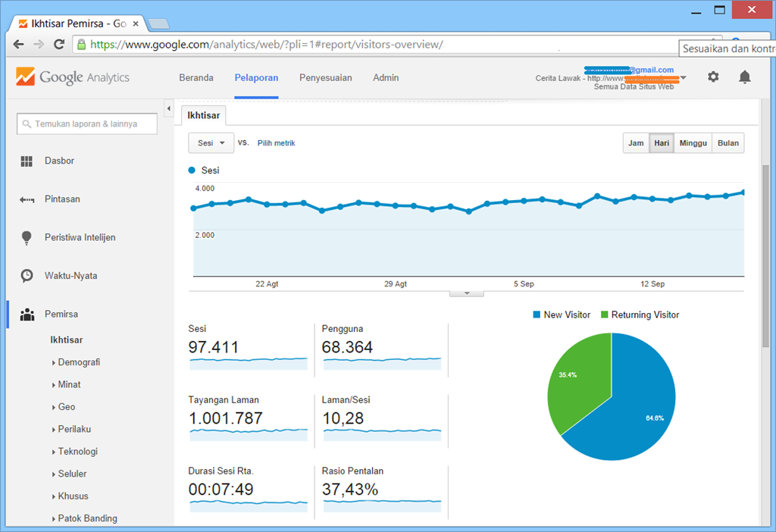Open the notifications bell icon
The height and width of the screenshot is (532, 776).
pos(744,77)
